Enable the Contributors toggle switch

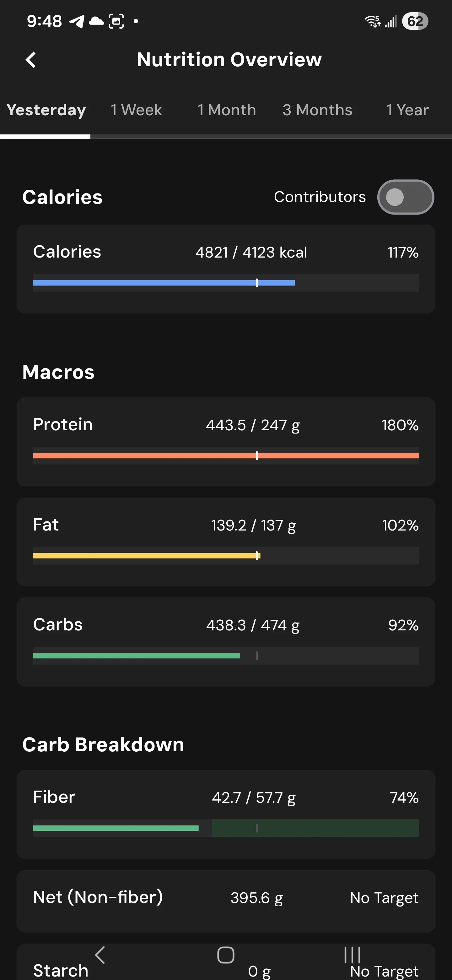click(406, 197)
